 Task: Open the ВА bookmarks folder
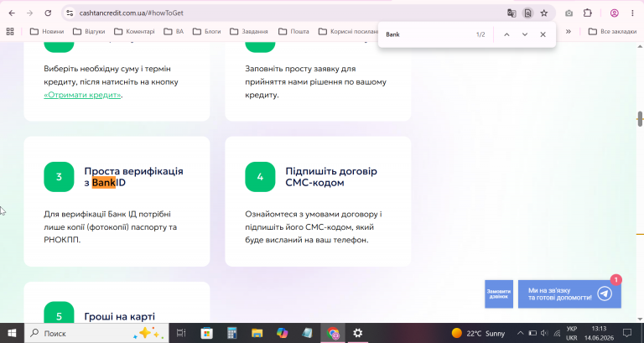pyautogui.click(x=174, y=31)
